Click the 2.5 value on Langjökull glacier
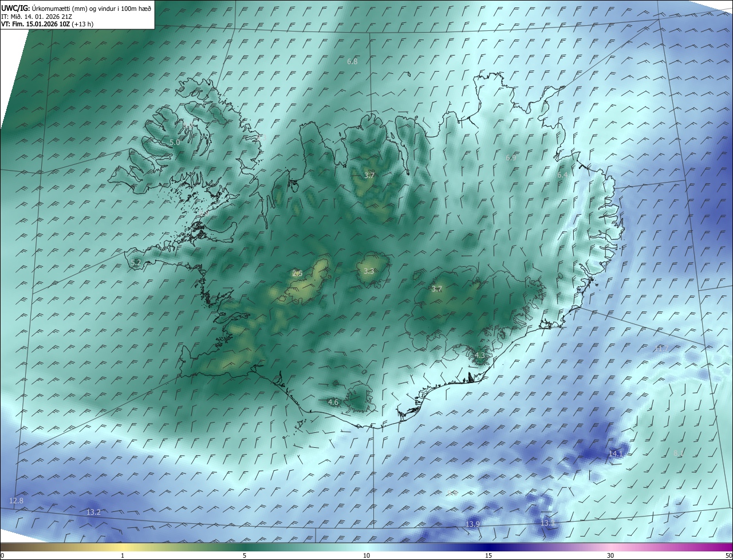Image resolution: width=733 pixels, height=560 pixels. point(297,274)
